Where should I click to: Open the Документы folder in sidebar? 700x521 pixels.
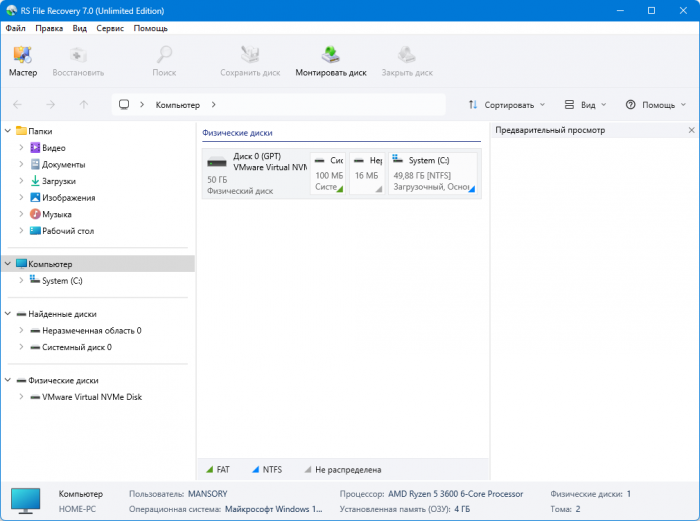62,164
